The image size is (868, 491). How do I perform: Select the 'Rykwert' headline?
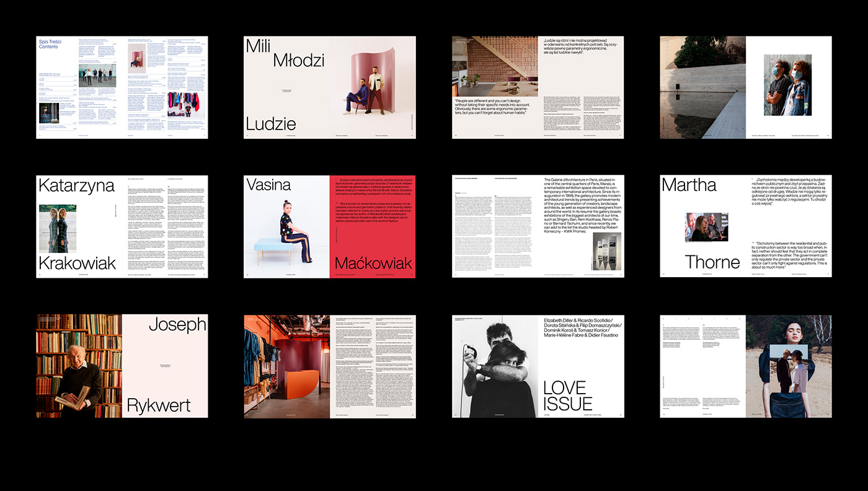coord(159,405)
